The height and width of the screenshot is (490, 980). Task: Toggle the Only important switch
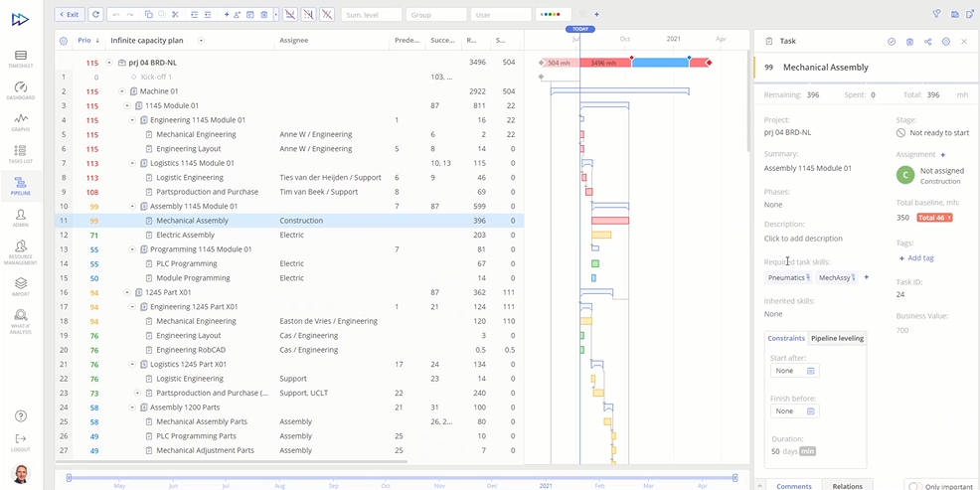tap(914, 485)
